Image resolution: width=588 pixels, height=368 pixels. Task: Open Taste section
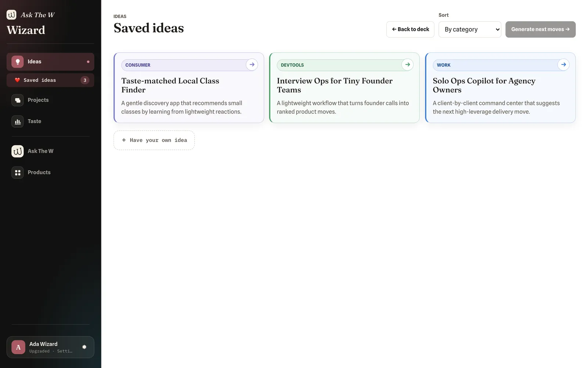pyautogui.click(x=50, y=121)
